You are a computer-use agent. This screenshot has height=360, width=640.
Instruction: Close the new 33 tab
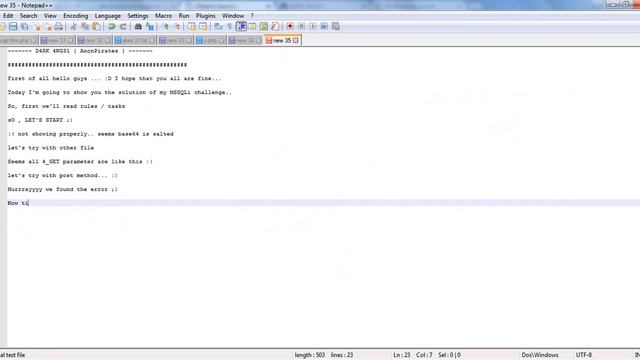click(189, 40)
